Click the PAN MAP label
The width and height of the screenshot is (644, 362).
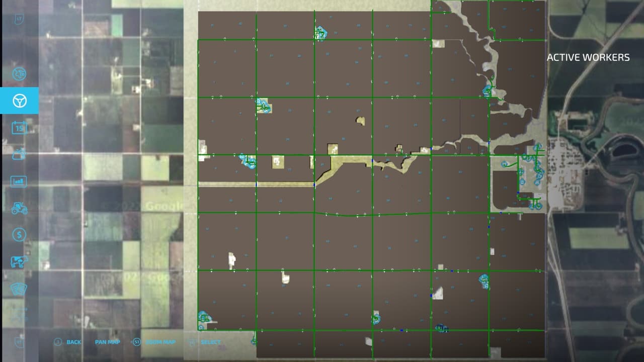(107, 342)
